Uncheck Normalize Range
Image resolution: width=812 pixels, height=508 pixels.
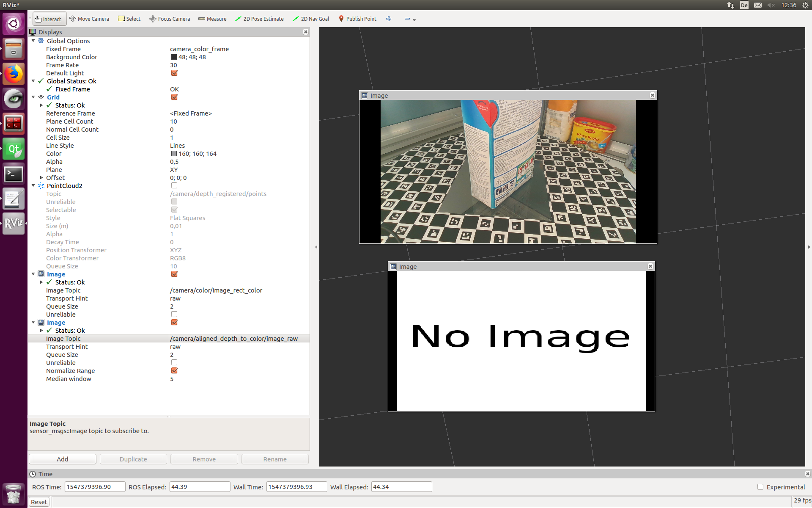tap(175, 370)
